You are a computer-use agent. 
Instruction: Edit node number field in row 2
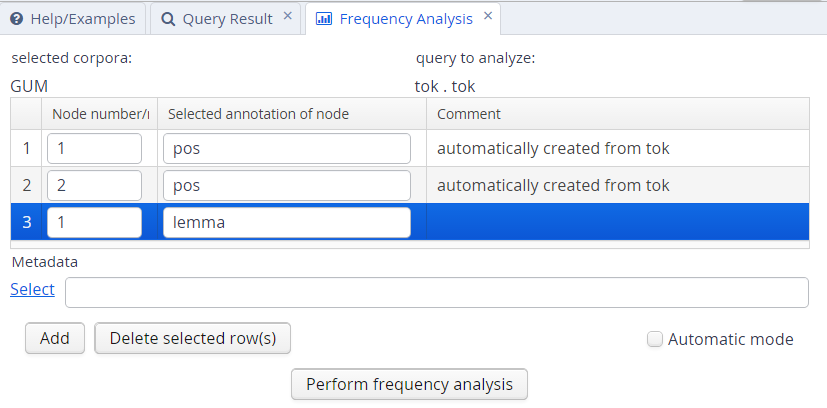tap(94, 185)
